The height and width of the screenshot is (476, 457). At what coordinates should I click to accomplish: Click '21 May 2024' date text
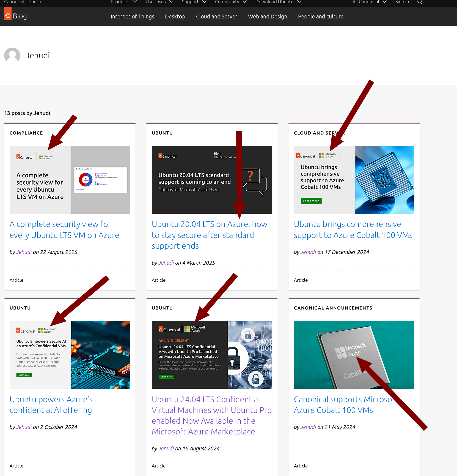coord(340,427)
